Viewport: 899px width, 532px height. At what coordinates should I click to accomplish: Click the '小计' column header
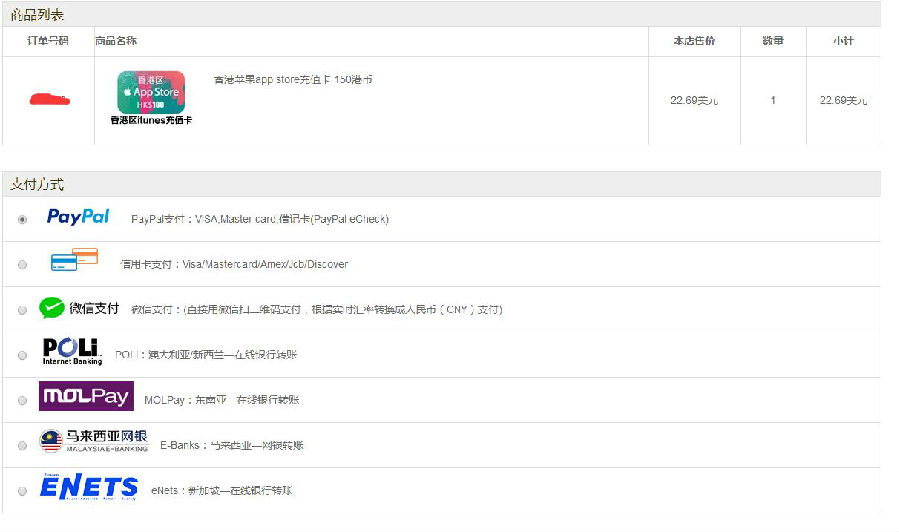(843, 41)
